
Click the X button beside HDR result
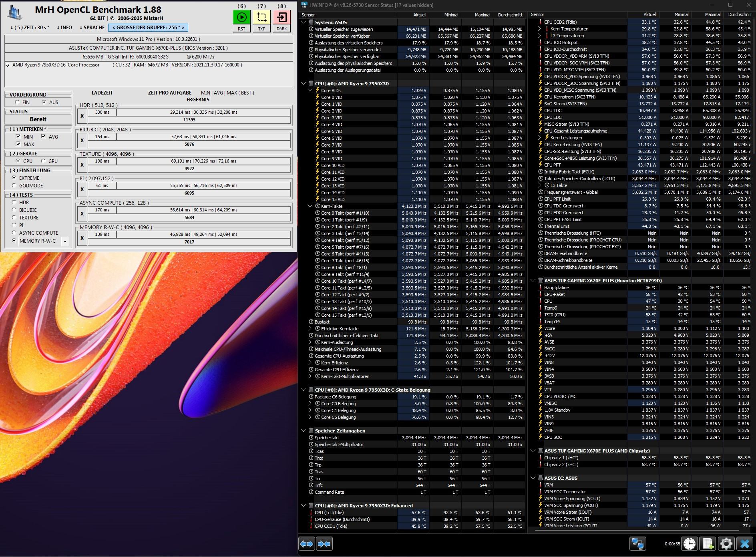82,116
